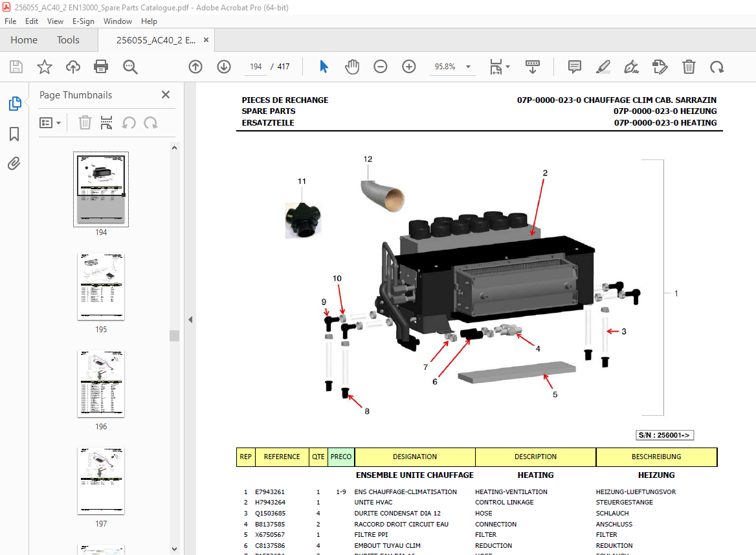Select the 256055_AC40_2 document tab
The height and width of the screenshot is (555, 756).
[156, 40]
